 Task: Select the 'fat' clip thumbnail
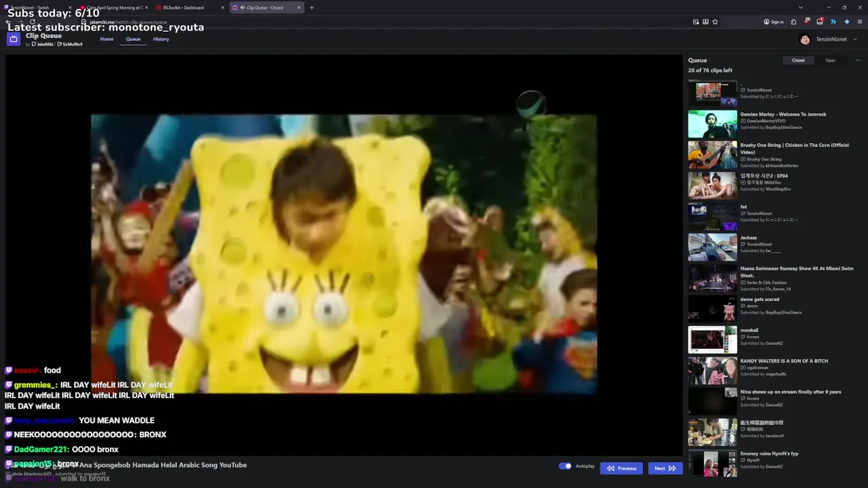coord(712,217)
